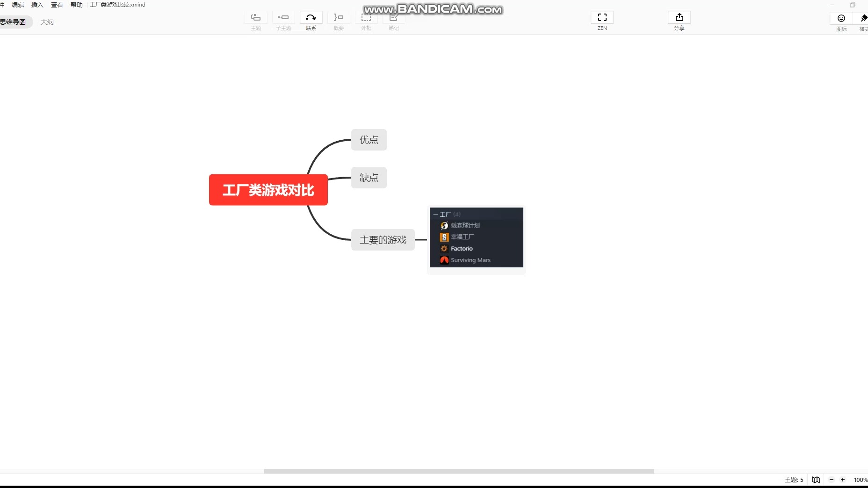Restore the window with the restore button
The height and width of the screenshot is (488, 868).
[x=853, y=5]
